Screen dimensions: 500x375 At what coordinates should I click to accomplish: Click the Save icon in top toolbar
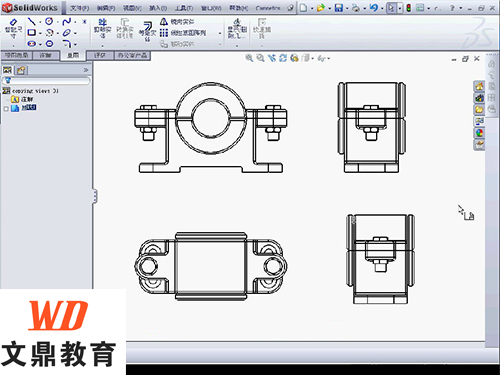339,8
